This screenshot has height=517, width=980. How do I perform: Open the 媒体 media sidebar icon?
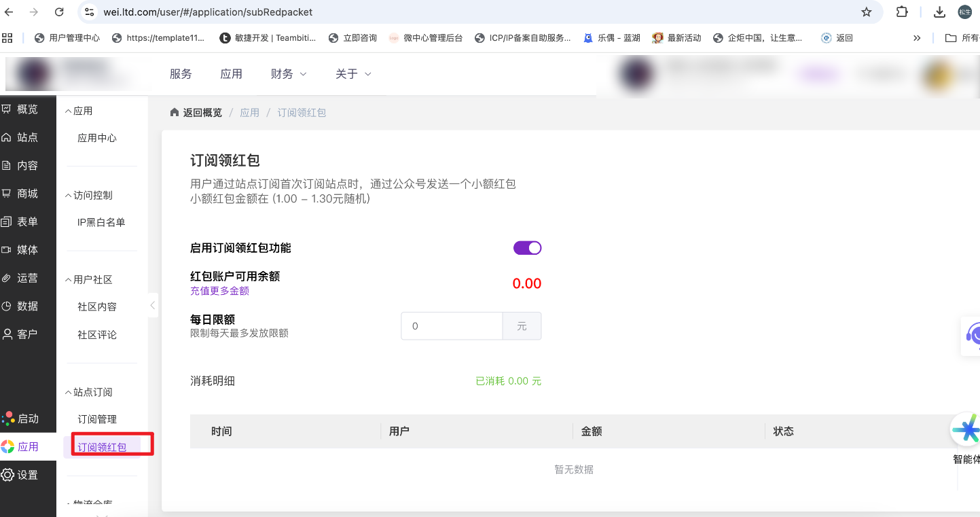[7, 250]
